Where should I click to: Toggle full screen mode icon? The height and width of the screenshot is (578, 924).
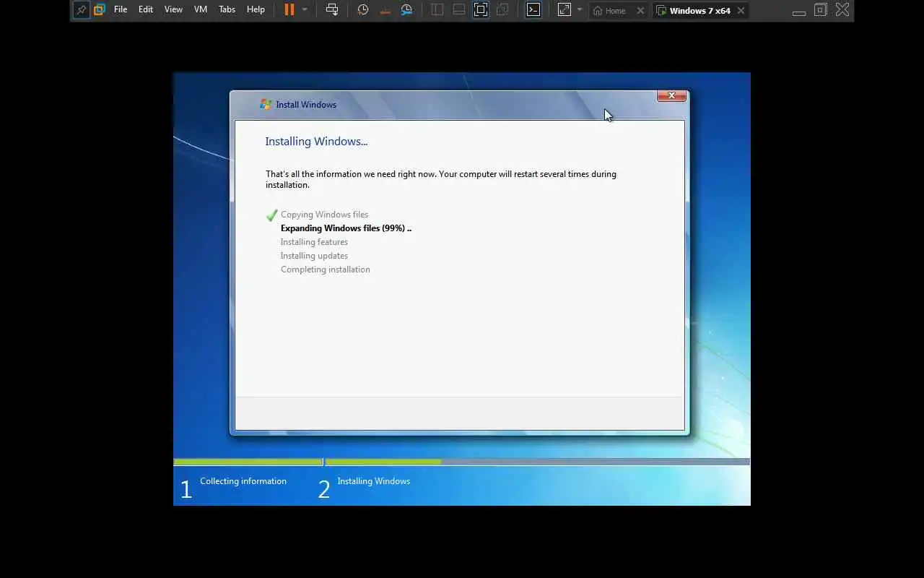coord(481,10)
